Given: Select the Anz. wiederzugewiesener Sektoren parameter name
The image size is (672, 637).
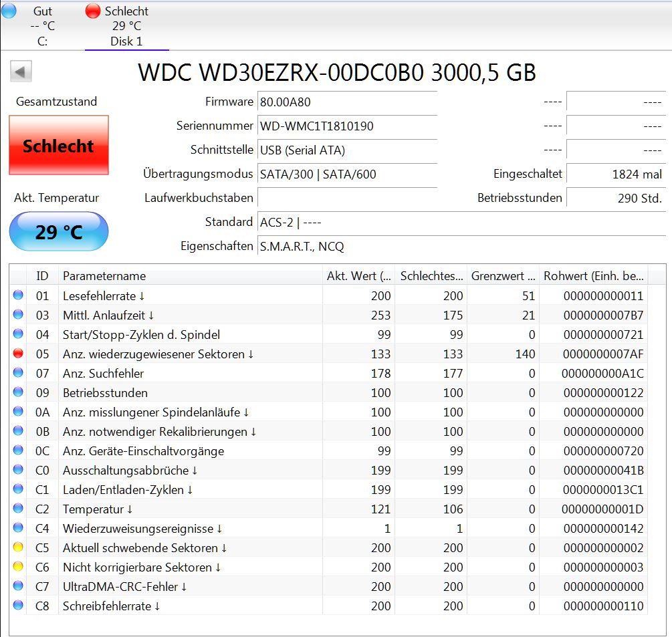Looking at the screenshot, I should click(158, 354).
